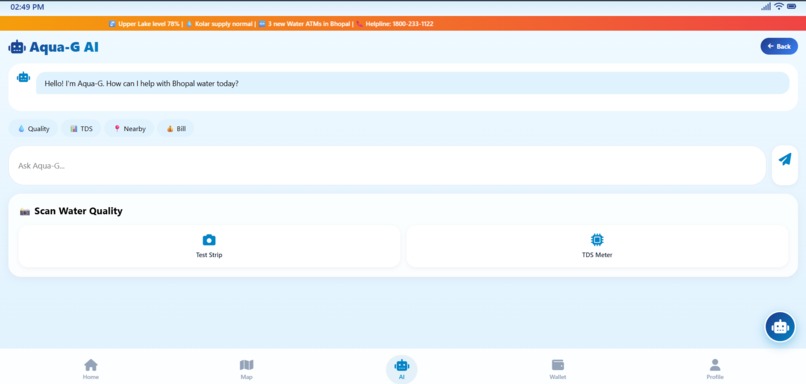Click the Aqua-G AI robot header icon
The image size is (806, 384).
tap(17, 47)
